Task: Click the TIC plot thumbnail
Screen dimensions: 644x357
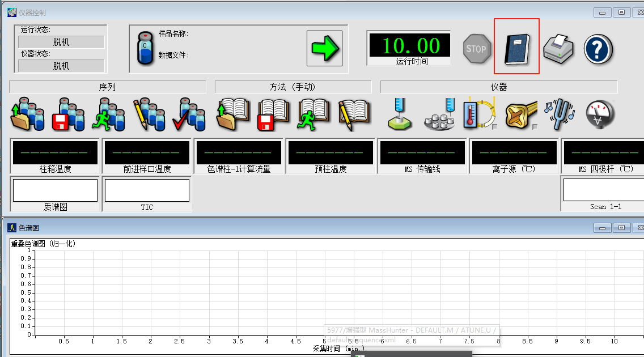Action: 147,190
